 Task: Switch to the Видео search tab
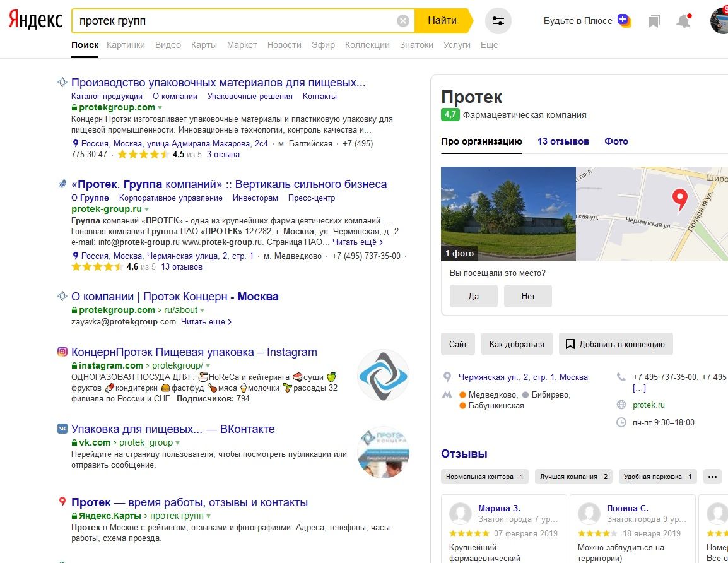(x=168, y=45)
